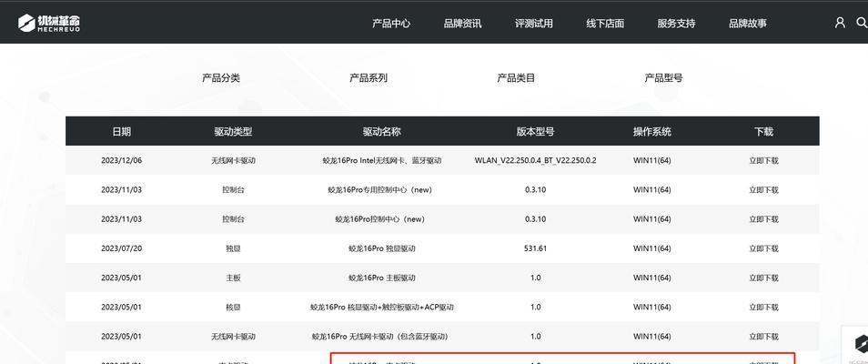868x364 pixels.
Task: Open the user account icon
Action: (x=840, y=23)
